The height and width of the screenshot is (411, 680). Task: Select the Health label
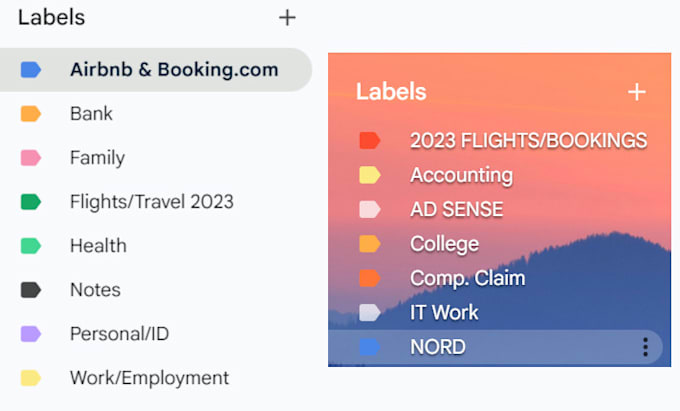tap(98, 246)
